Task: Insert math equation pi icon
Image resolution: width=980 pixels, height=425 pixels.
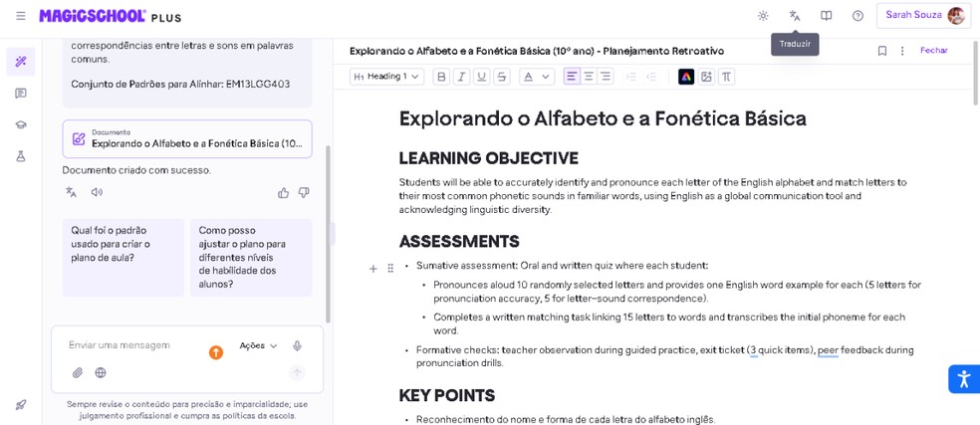Action: 726,77
